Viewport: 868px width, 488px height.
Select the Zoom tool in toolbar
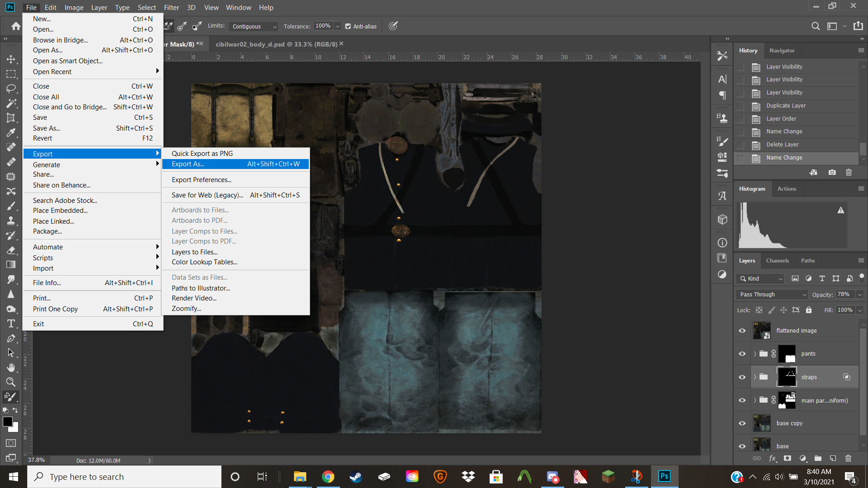[11, 382]
